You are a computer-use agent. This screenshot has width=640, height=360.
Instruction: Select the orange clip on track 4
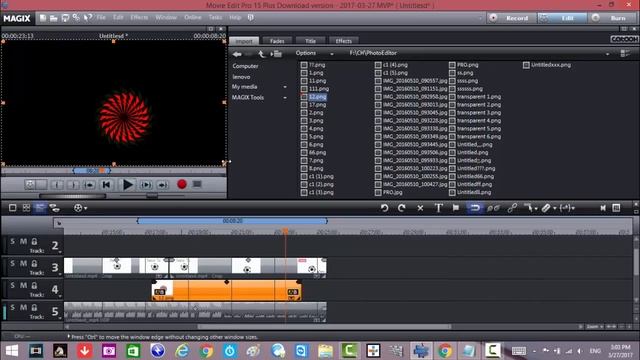(x=227, y=291)
